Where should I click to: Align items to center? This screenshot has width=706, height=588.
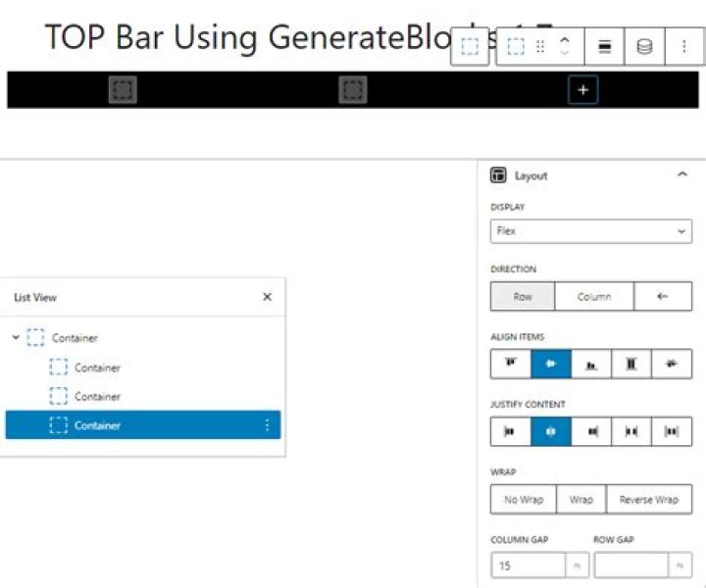point(551,364)
